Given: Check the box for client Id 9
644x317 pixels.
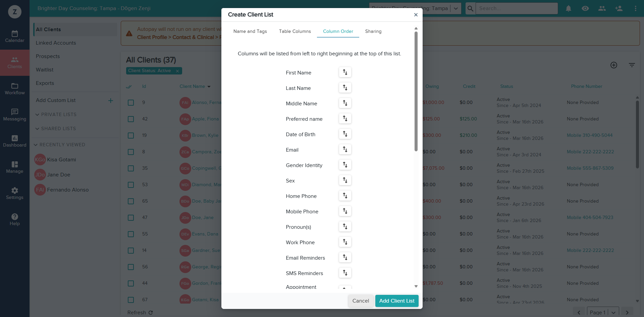Looking at the screenshot, I should click(x=131, y=103).
